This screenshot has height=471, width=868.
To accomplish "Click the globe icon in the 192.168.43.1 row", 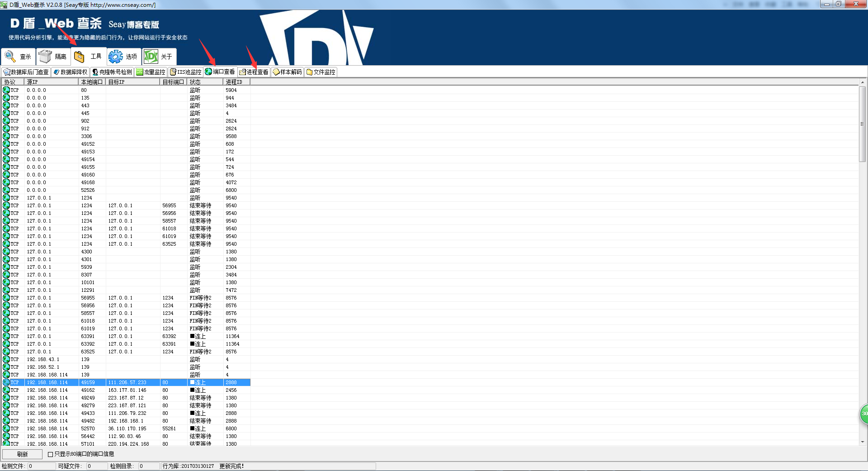I will 6,359.
